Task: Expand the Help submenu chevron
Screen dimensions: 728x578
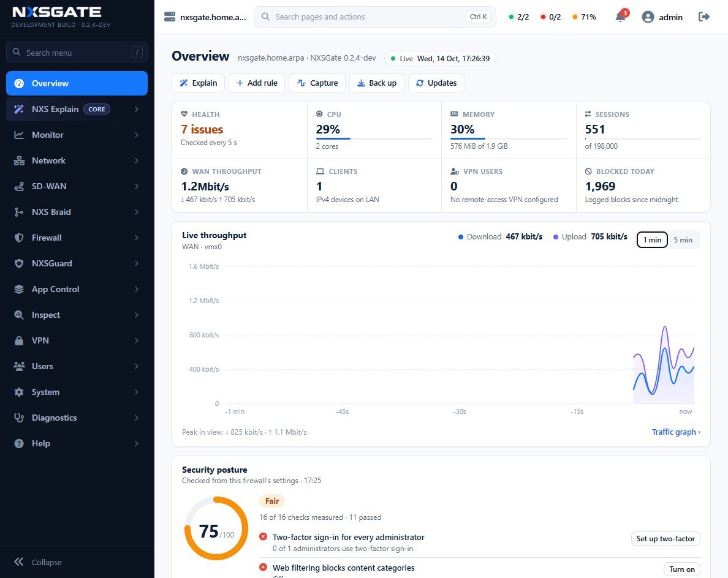Action: click(x=137, y=443)
